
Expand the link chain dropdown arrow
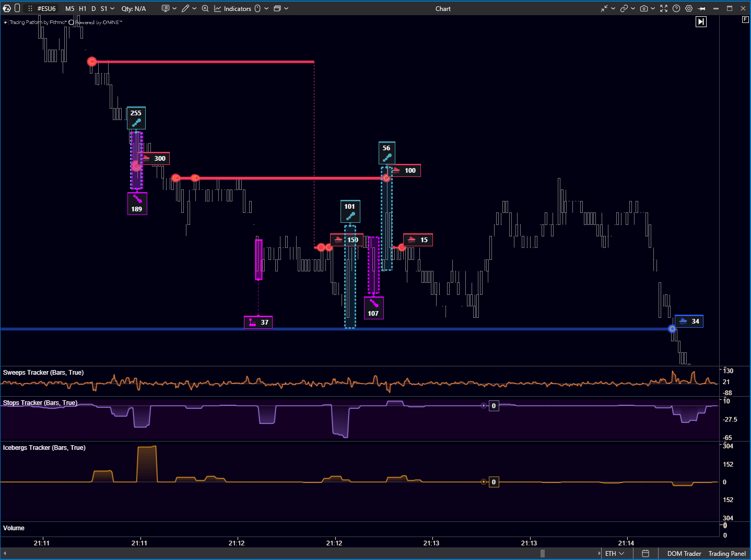point(633,9)
